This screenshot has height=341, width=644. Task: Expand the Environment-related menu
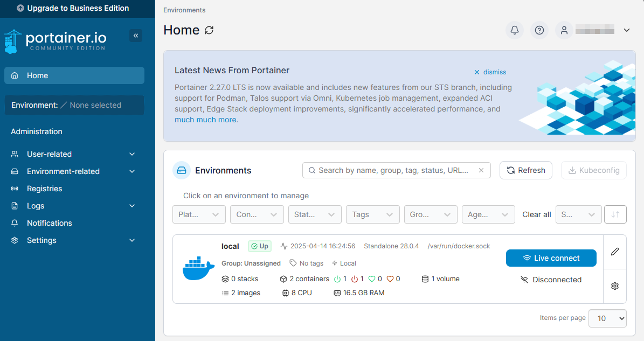73,171
